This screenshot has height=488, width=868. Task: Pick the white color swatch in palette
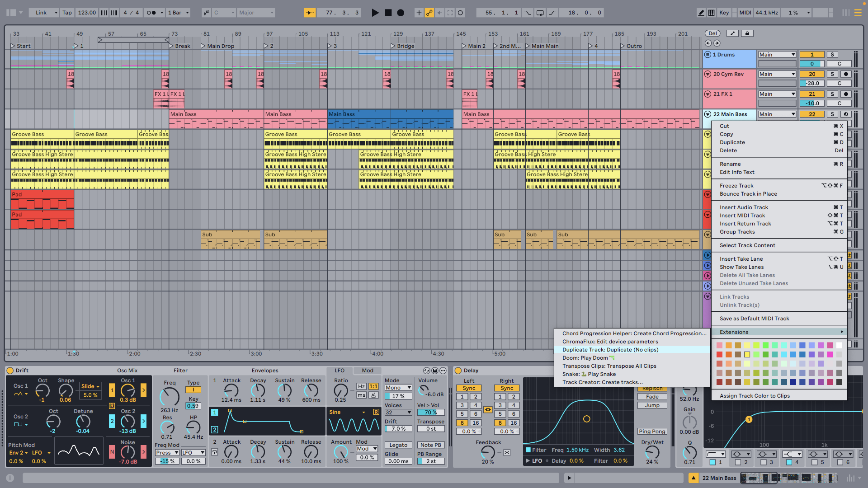click(x=839, y=345)
